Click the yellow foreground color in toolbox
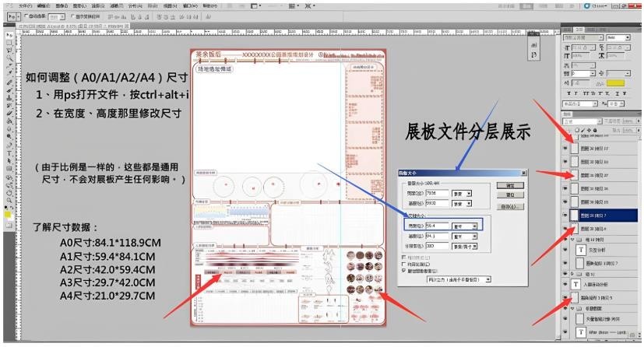The image size is (644, 347). (x=7, y=215)
